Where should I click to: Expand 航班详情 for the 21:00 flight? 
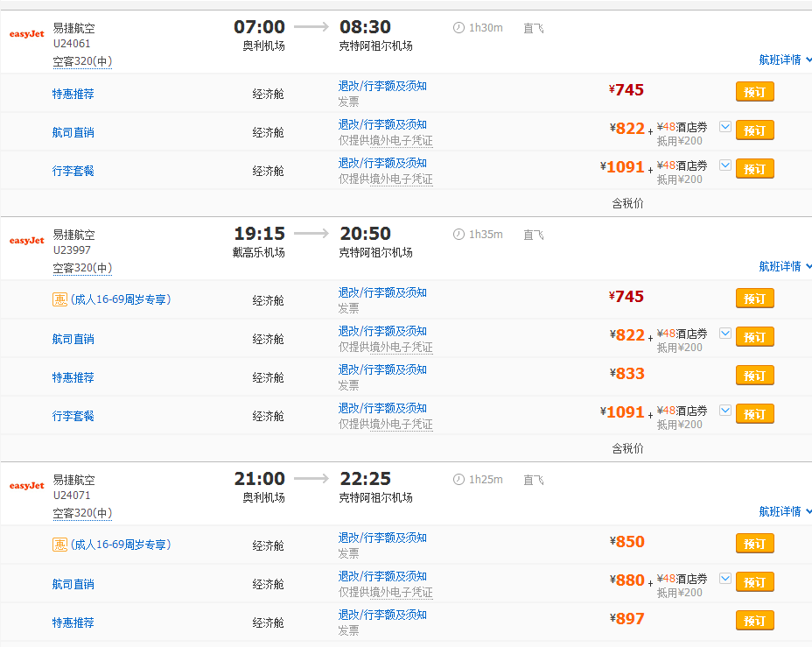784,512
